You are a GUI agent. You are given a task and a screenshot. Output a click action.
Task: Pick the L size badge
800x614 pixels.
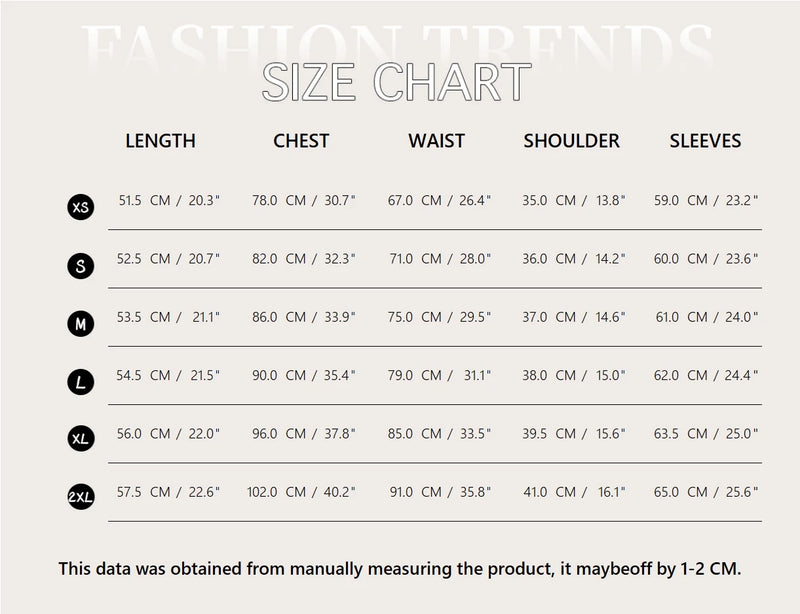click(81, 381)
